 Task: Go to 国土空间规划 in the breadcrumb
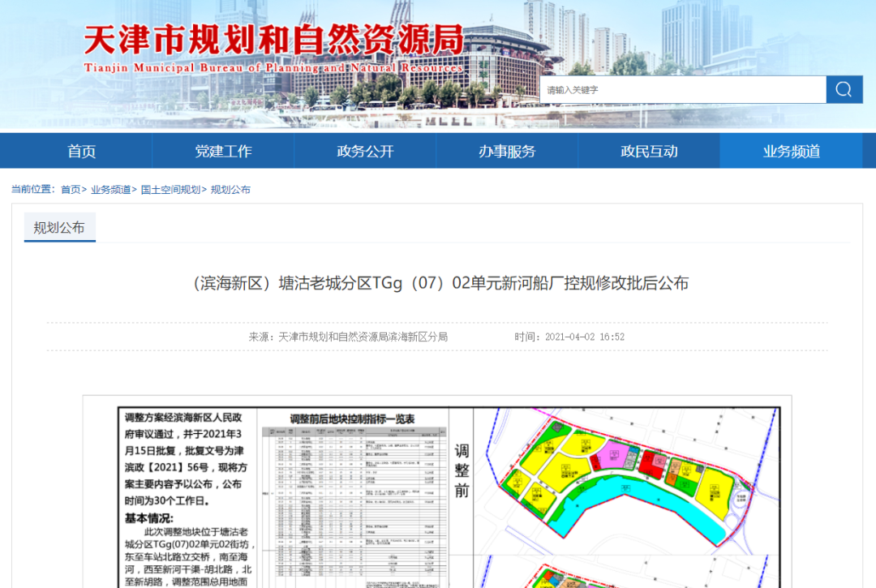(170, 189)
